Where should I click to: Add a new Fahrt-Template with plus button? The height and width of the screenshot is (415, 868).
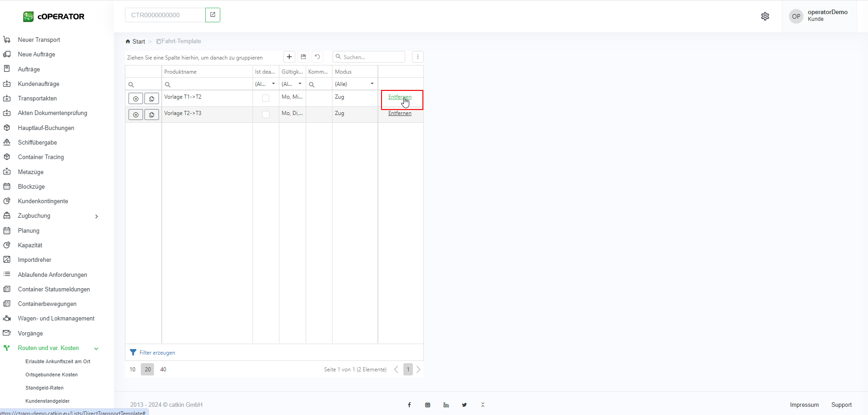tap(289, 57)
